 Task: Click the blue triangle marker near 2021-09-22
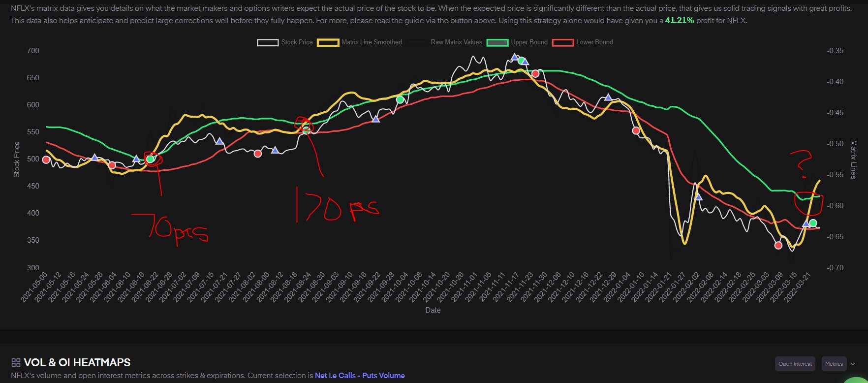tap(376, 119)
